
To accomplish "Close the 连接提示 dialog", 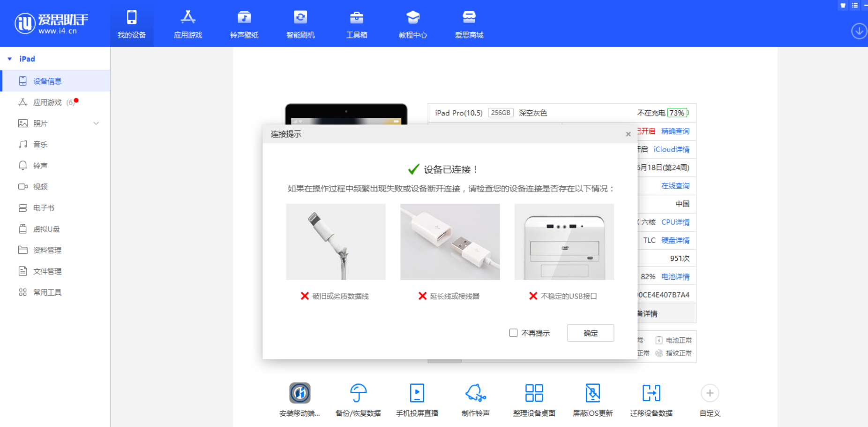I will click(x=628, y=134).
